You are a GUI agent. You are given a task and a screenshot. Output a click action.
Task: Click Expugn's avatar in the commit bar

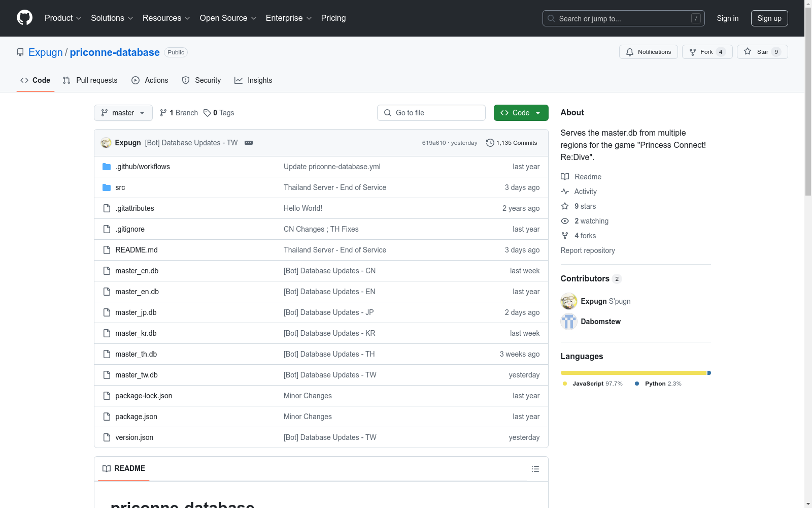[x=106, y=143]
